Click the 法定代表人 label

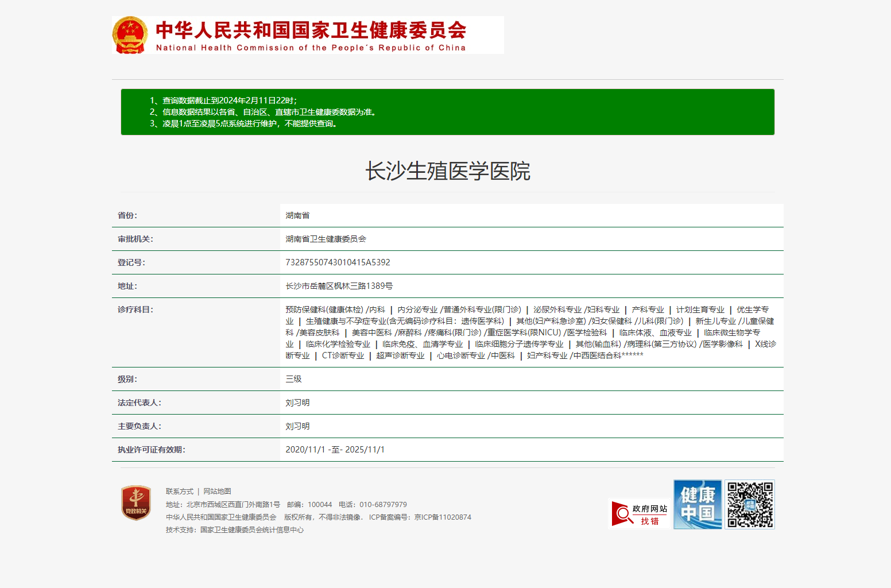(140, 403)
